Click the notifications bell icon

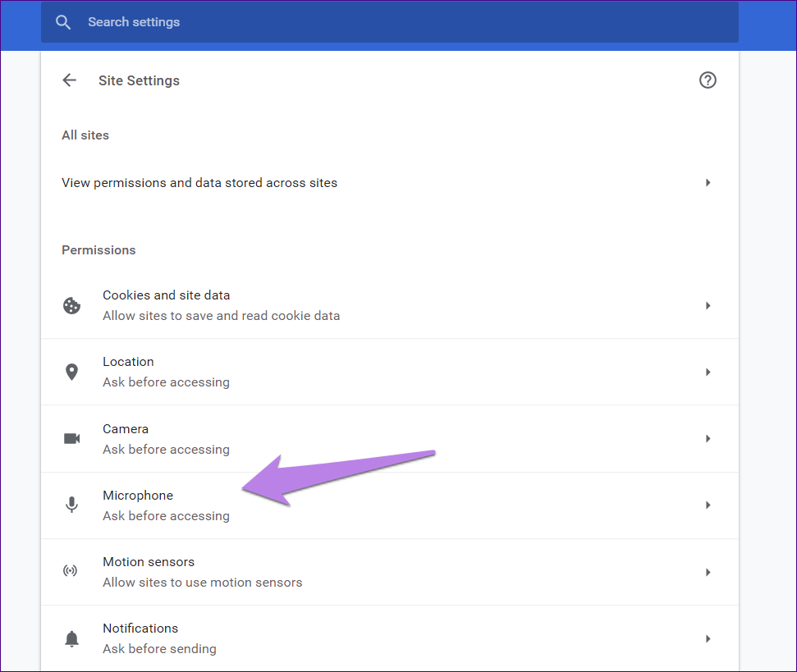point(72,638)
